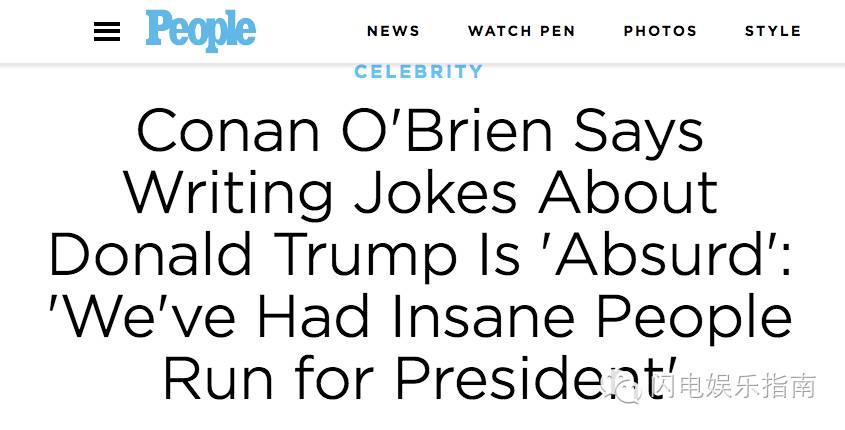The width and height of the screenshot is (845, 430).
Task: Open the hamburger menu icon
Action: (107, 32)
